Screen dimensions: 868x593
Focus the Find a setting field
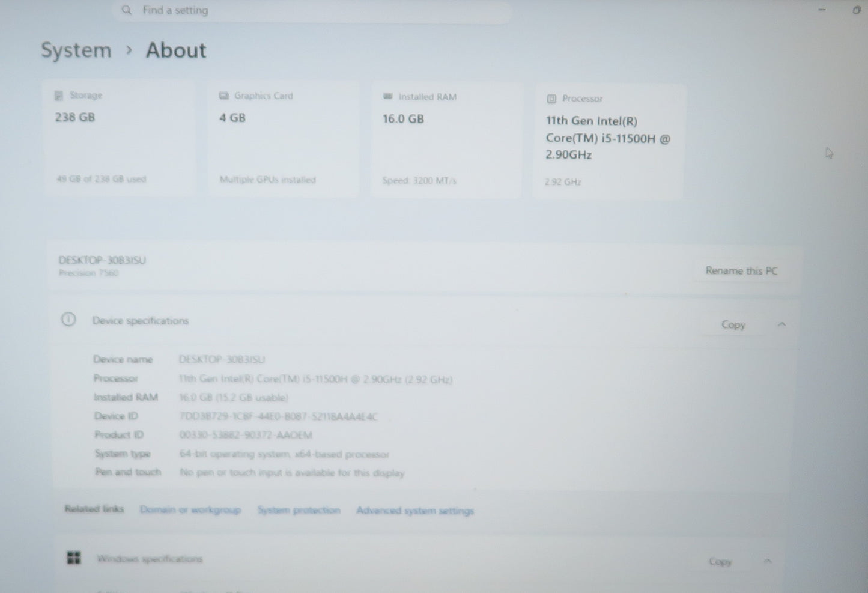312,10
